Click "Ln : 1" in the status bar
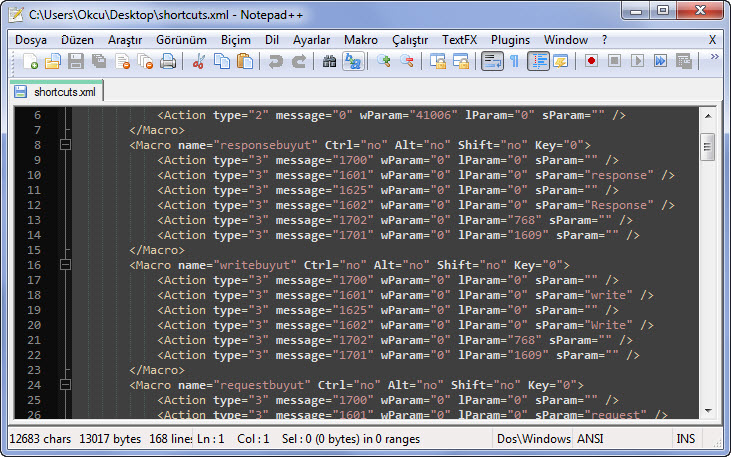 pyautogui.click(x=211, y=439)
